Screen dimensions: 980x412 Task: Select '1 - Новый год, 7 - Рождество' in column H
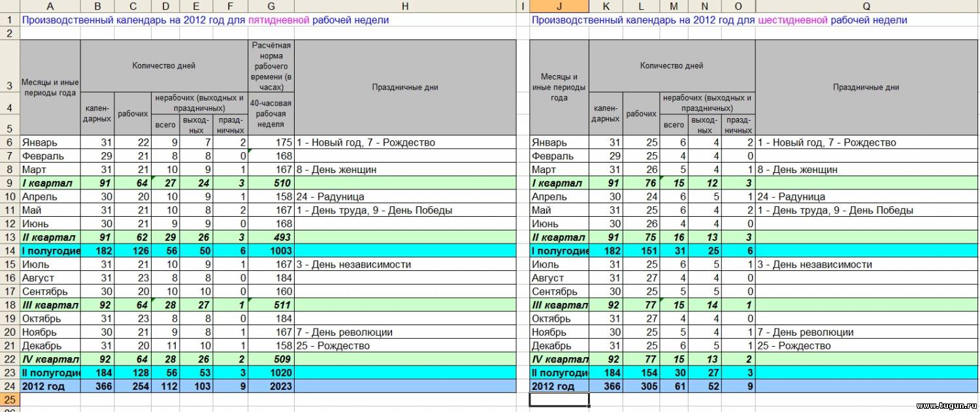pyautogui.click(x=405, y=142)
